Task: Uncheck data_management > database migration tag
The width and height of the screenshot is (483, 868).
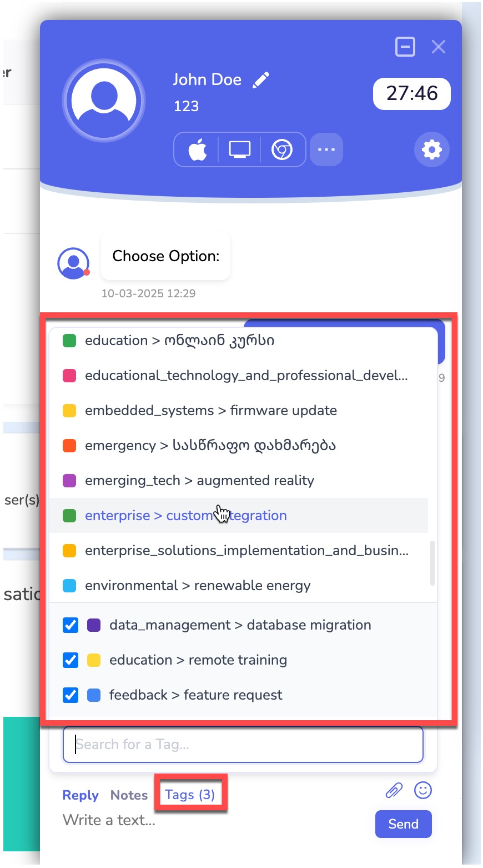Action: point(71,625)
